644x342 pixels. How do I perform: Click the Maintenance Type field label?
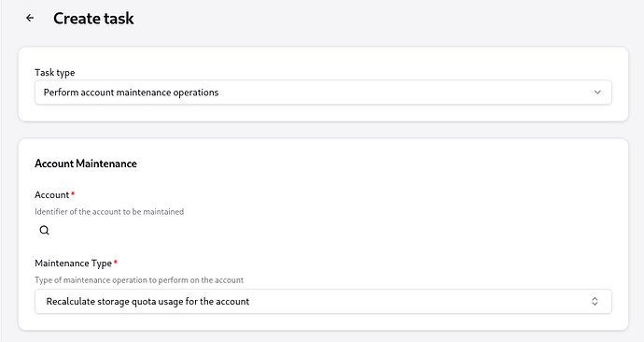coord(73,264)
